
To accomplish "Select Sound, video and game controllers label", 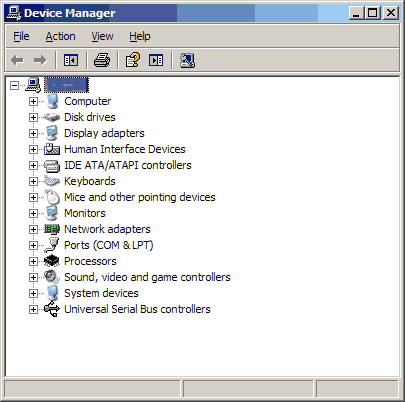I will (147, 277).
